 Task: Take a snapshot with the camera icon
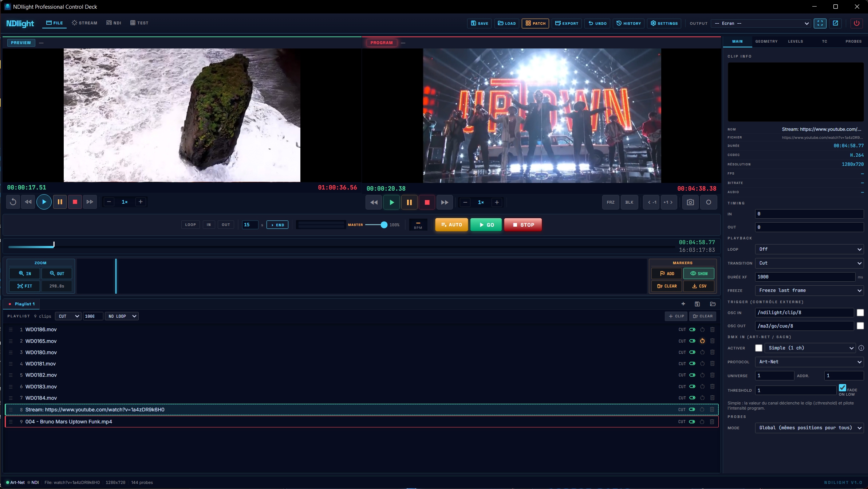click(x=690, y=203)
